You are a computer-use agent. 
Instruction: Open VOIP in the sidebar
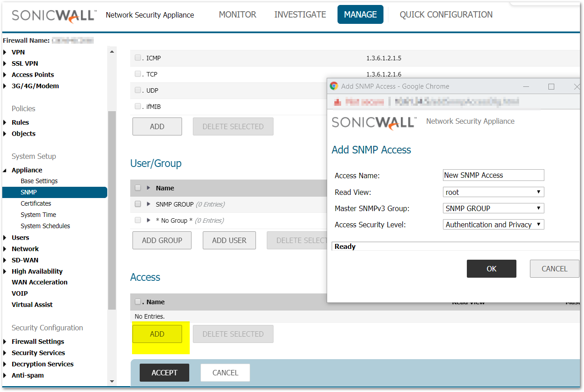pyautogui.click(x=20, y=293)
